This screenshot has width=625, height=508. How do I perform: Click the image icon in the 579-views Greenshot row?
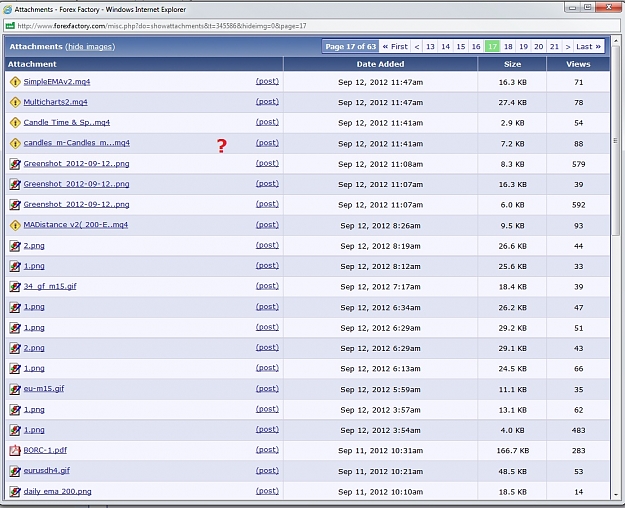coord(15,164)
